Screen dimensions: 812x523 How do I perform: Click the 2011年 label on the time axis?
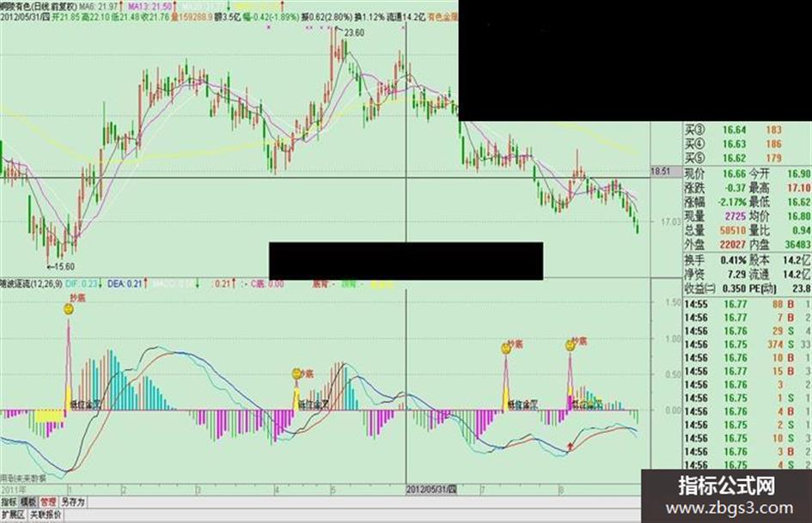coord(14,490)
